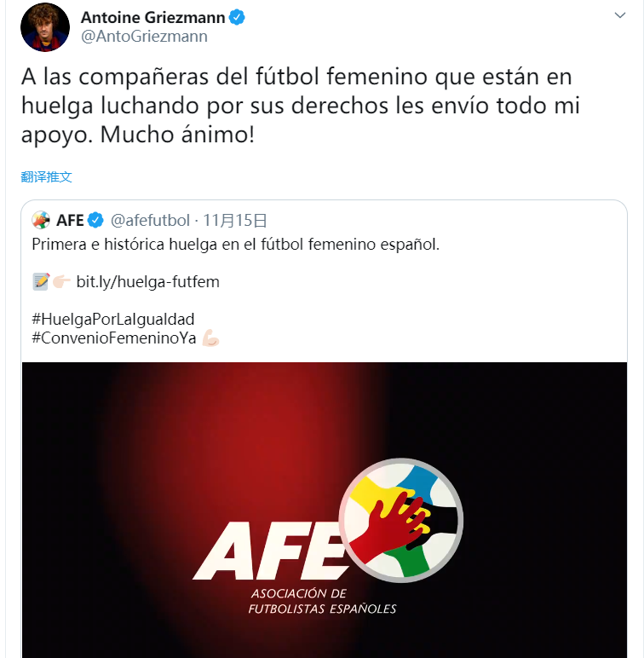Open the @afefutbol handle
Screen dimensions: 644x658
pyautogui.click(x=150, y=220)
